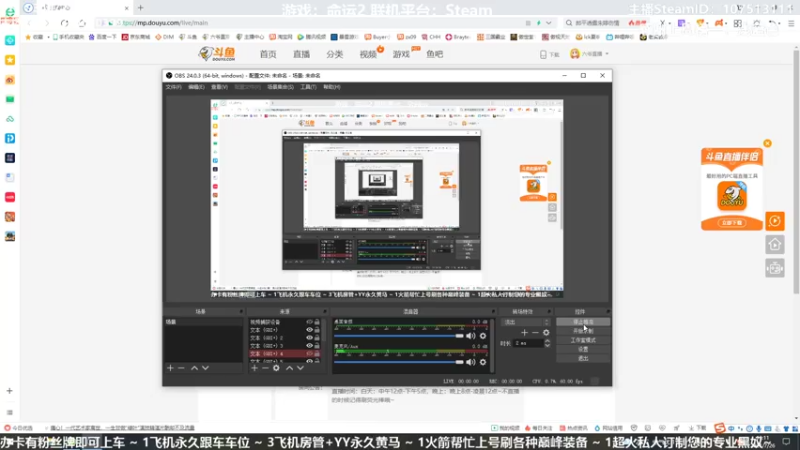The image size is (800, 450).
Task: Open the 直播 tab on Douyu
Action: [x=301, y=54]
